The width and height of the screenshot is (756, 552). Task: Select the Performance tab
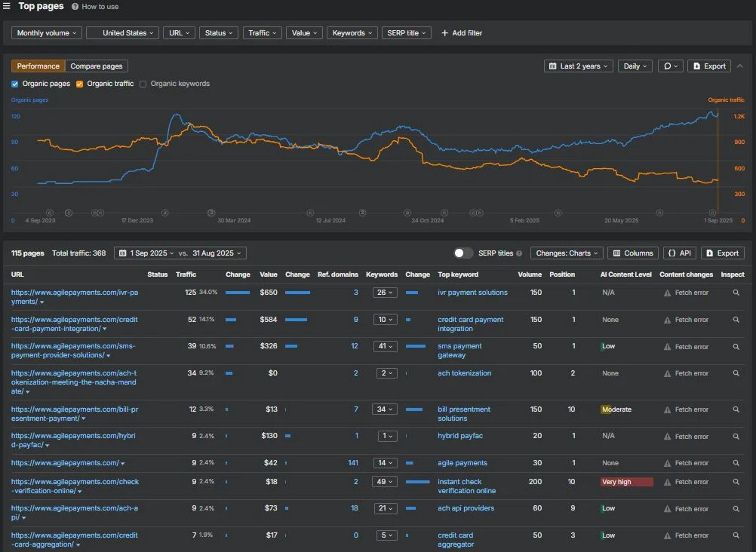pos(38,66)
